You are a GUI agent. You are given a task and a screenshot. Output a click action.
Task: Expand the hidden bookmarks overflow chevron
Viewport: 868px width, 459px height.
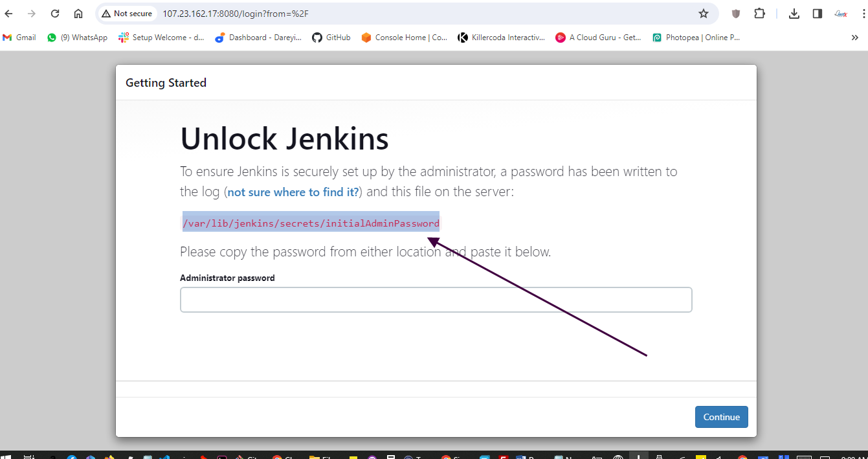(855, 38)
